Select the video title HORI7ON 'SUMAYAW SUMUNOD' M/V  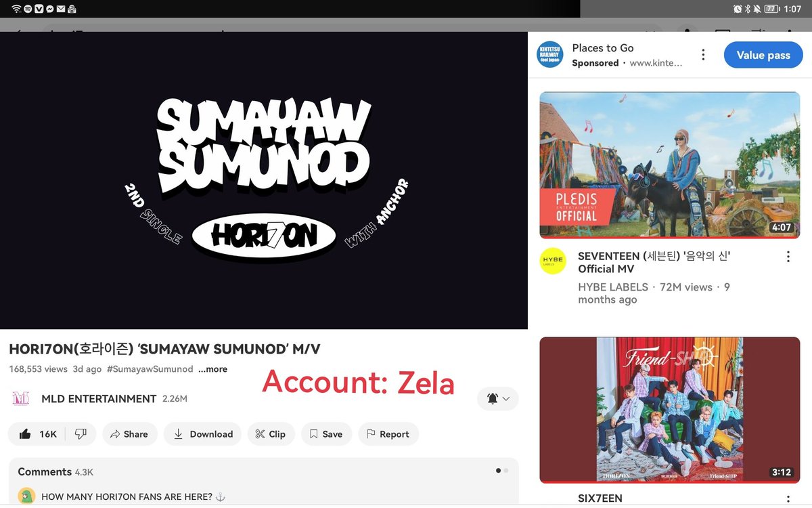tap(164, 350)
